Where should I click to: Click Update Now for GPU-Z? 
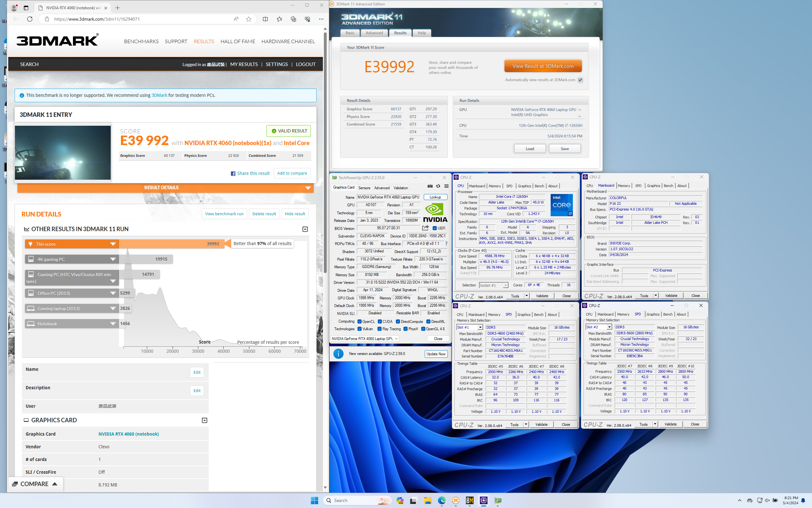click(x=436, y=354)
